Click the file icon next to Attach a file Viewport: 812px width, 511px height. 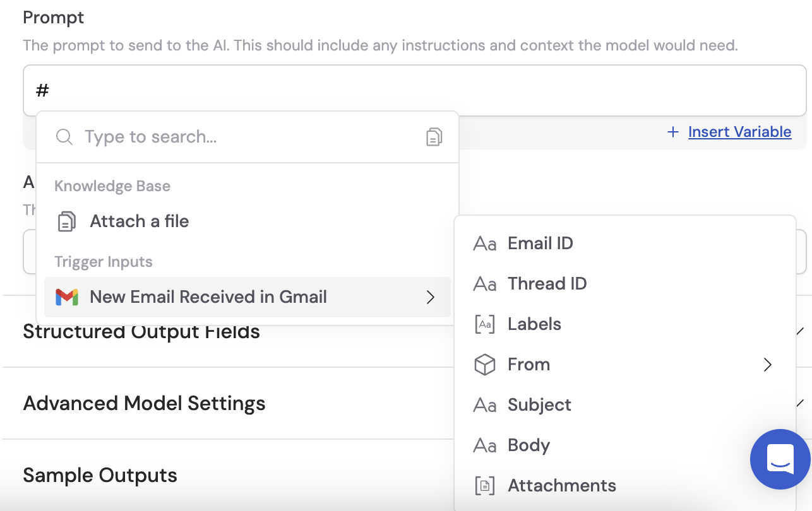pyautogui.click(x=66, y=221)
